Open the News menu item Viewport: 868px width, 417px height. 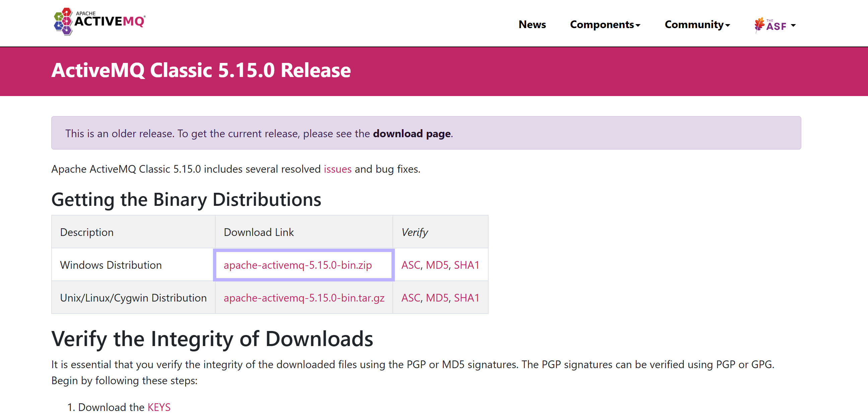click(x=532, y=24)
